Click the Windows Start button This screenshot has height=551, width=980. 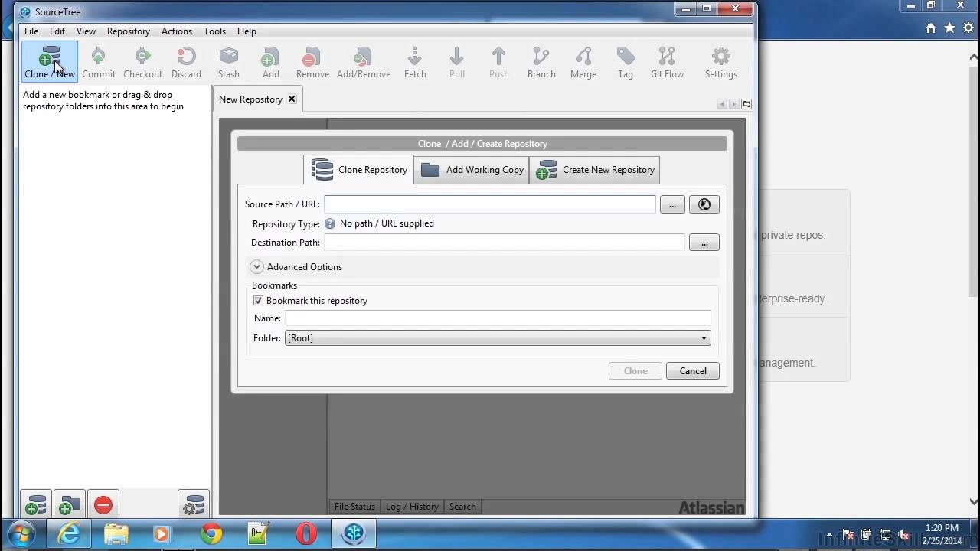(21, 533)
